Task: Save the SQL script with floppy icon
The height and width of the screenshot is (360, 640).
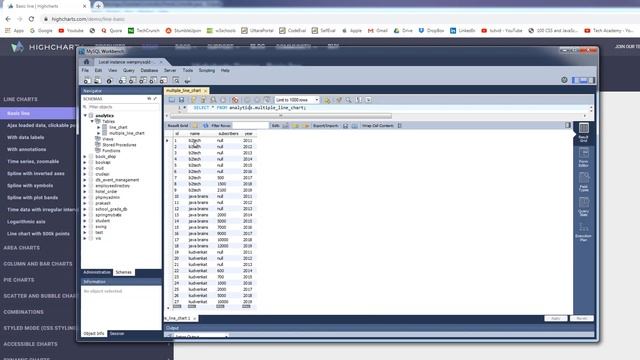Action: (182, 100)
